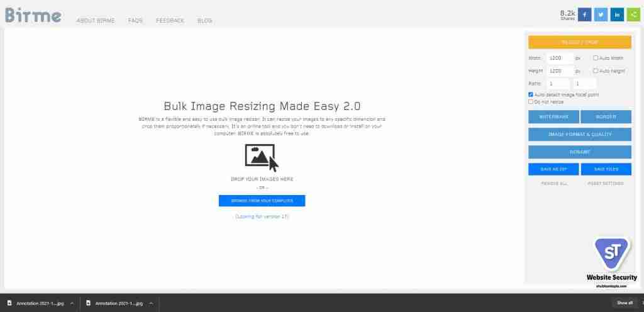Share on Twitter icon

pyautogui.click(x=601, y=14)
